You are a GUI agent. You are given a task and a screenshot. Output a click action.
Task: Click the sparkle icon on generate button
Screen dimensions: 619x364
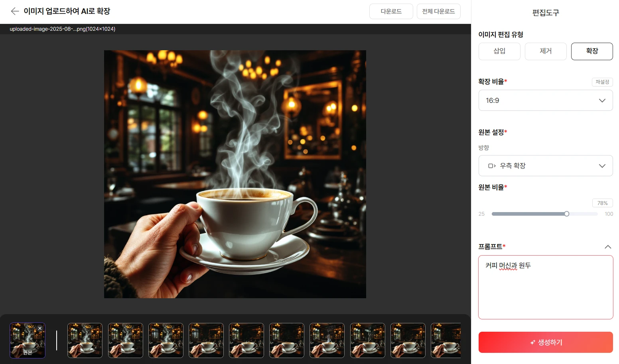pyautogui.click(x=532, y=342)
